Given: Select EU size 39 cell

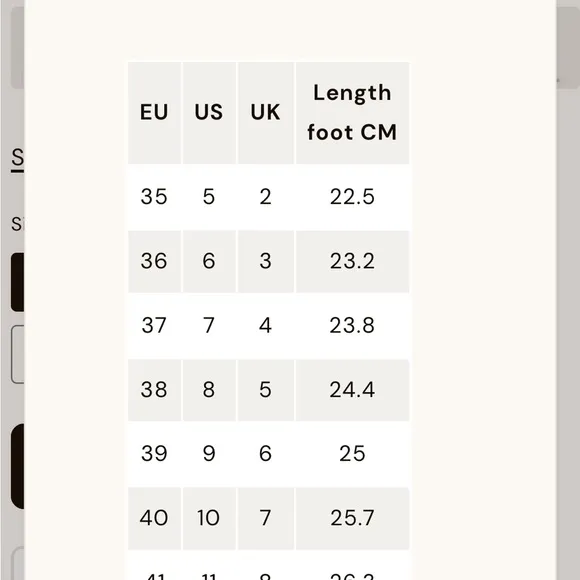Looking at the screenshot, I should 154,454.
